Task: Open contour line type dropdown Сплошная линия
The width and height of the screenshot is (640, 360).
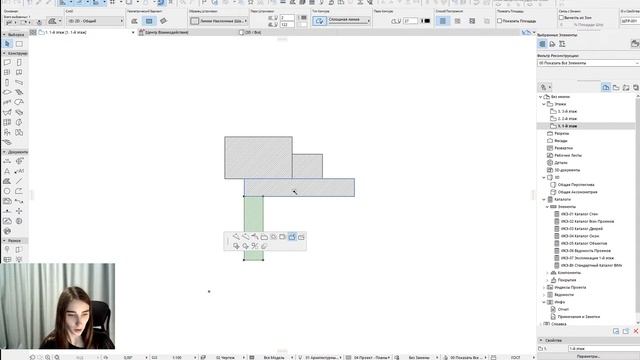Action: tap(349, 20)
